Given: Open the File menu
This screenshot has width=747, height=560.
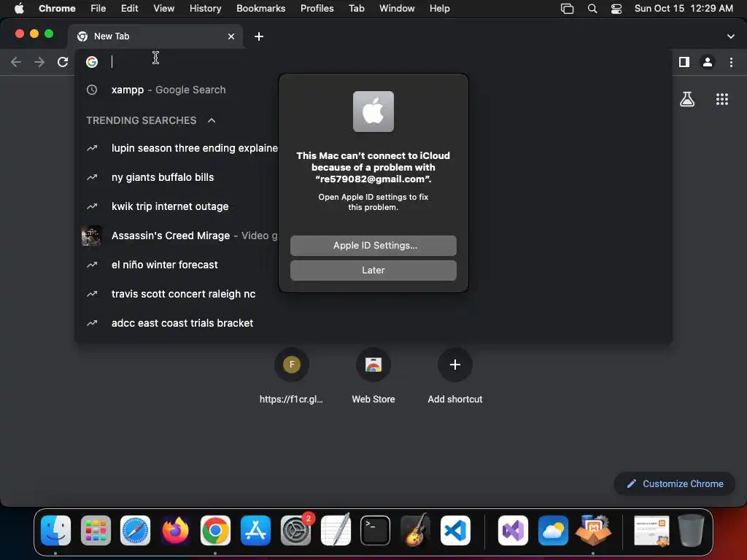Looking at the screenshot, I should 98,8.
